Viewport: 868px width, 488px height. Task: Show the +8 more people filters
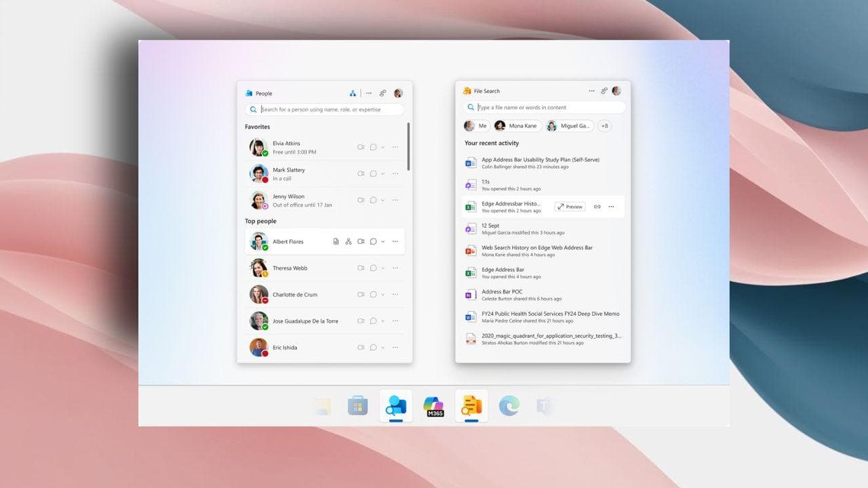604,126
